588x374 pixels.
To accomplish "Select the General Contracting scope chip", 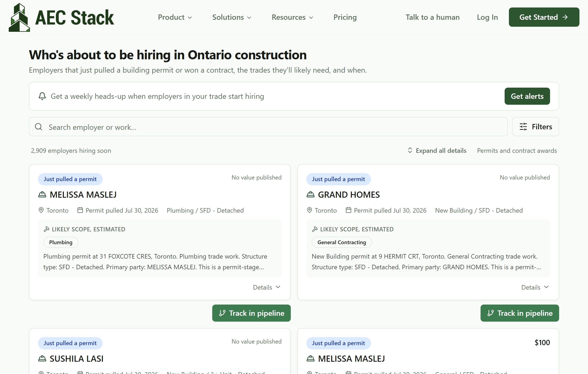I will coord(342,242).
